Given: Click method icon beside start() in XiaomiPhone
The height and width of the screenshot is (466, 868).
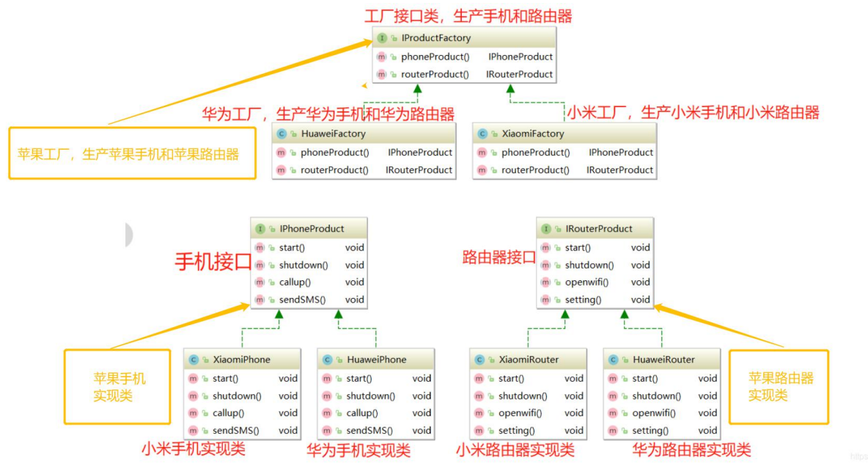Looking at the screenshot, I should pyautogui.click(x=194, y=379).
